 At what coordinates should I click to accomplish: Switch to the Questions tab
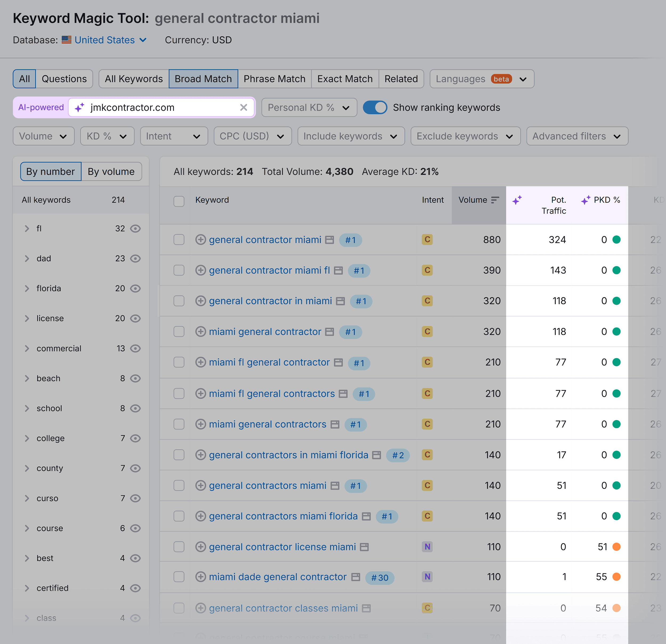click(x=64, y=79)
